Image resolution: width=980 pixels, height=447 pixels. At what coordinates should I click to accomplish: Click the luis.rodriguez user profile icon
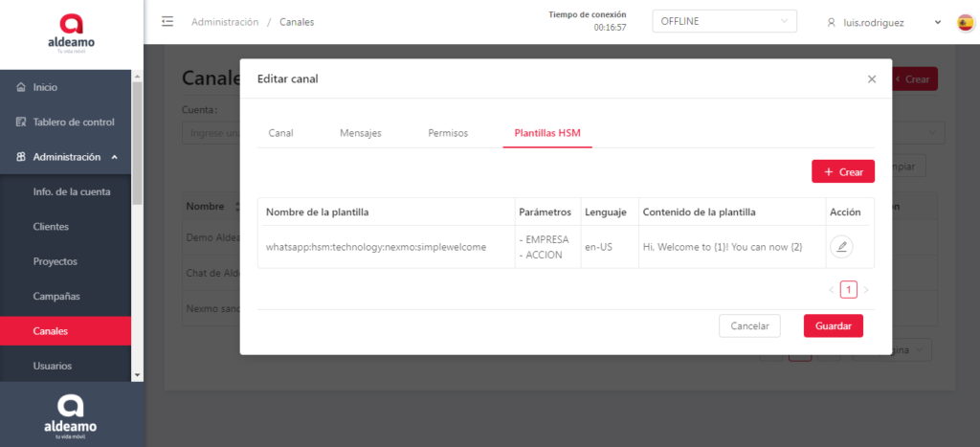pyautogui.click(x=831, y=22)
